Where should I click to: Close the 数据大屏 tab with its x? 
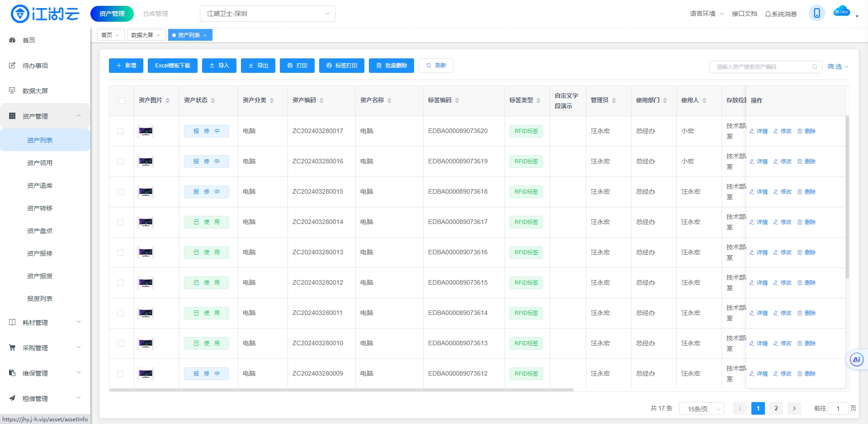click(158, 35)
